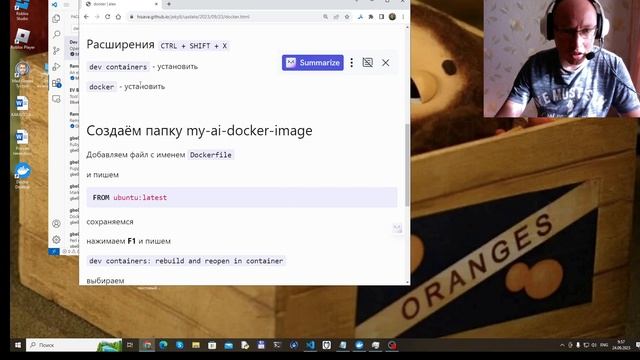Image resolution: width=640 pixels, height=360 pixels.
Task: Open Roblox Studio desktop shortcut
Action: 22,10
